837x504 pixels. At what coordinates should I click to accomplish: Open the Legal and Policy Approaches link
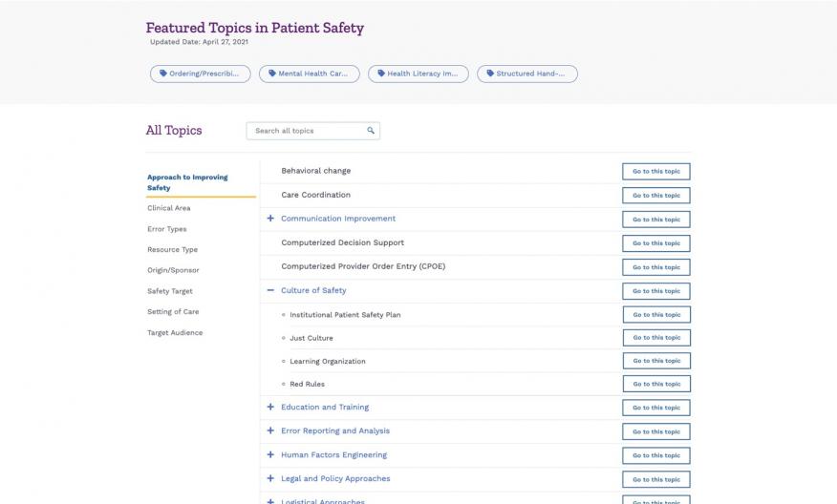tap(335, 479)
